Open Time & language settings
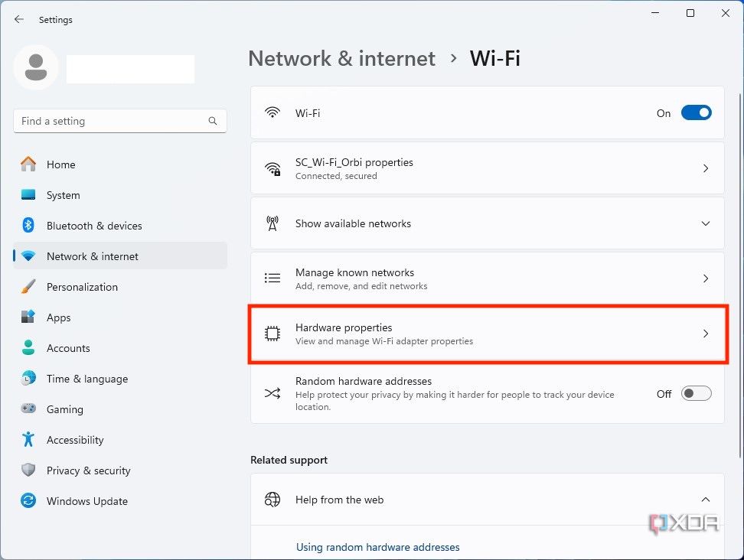 click(120, 379)
